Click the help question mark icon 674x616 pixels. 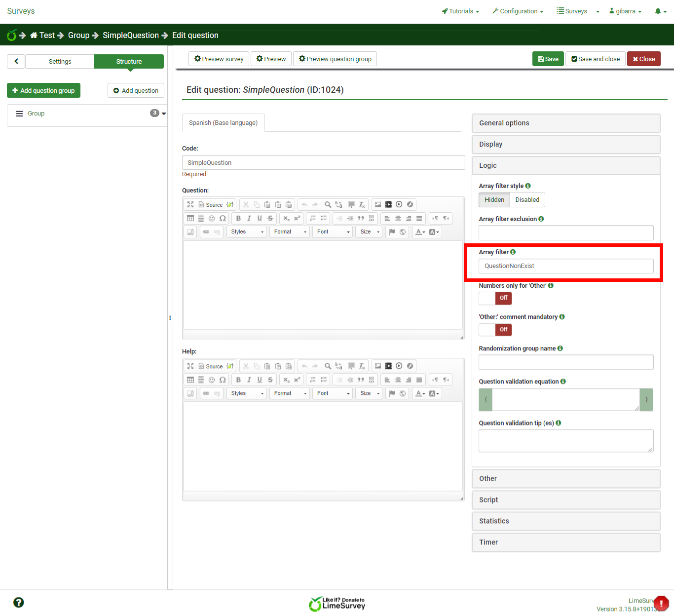pyautogui.click(x=19, y=602)
